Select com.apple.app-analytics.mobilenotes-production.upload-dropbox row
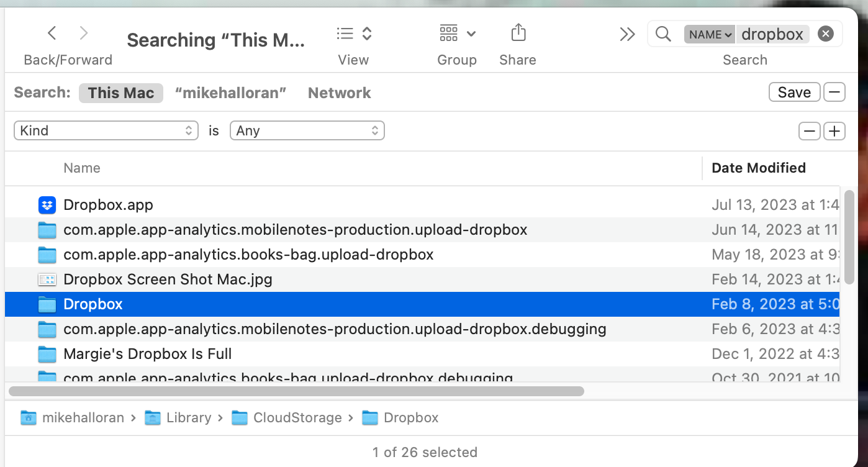868x467 pixels. [x=422, y=230]
